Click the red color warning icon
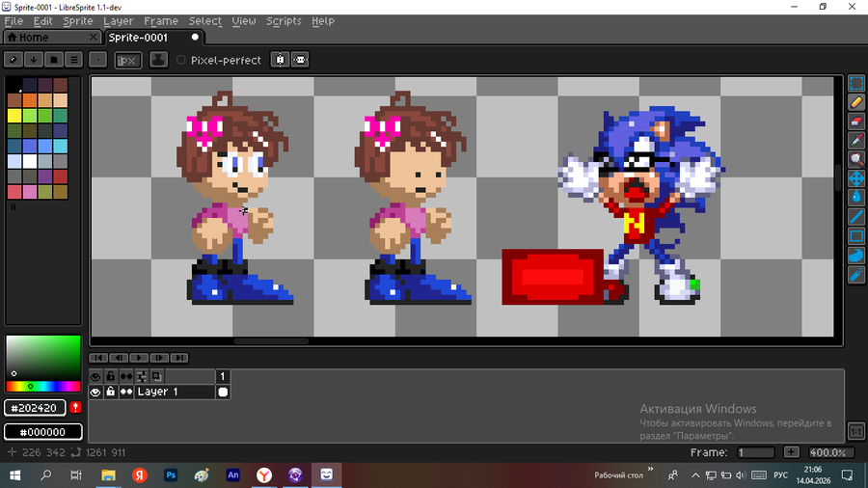 [76, 408]
